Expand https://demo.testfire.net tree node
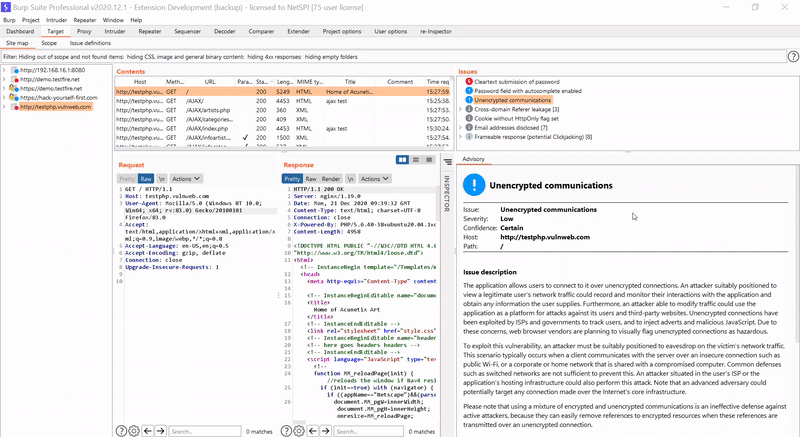 tap(4, 88)
